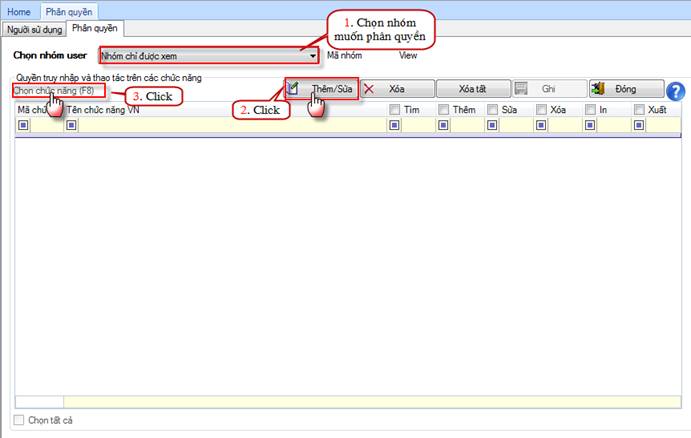This screenshot has width=691, height=438.
Task: Select the Phân quyền sub-tab
Action: [x=95, y=28]
